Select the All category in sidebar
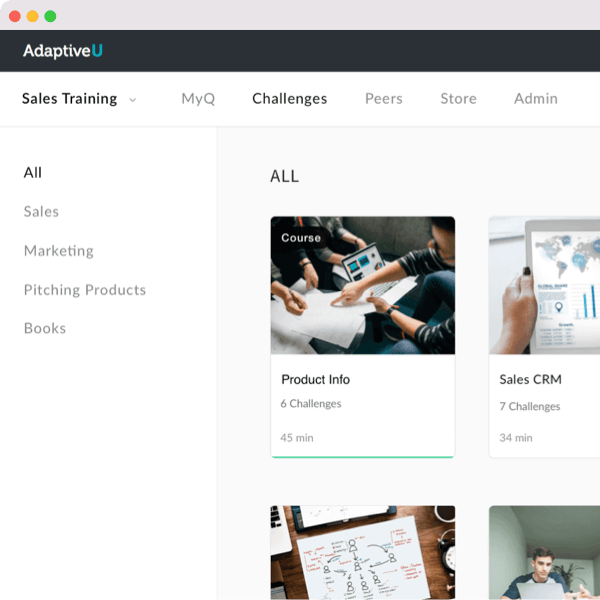This screenshot has width=600, height=600. pos(33,173)
